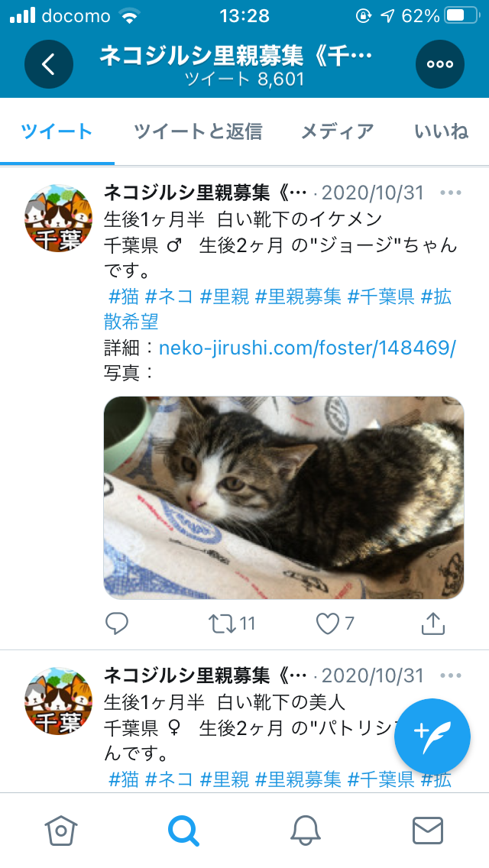
Task: Open the Search magnifier tab
Action: [x=183, y=831]
